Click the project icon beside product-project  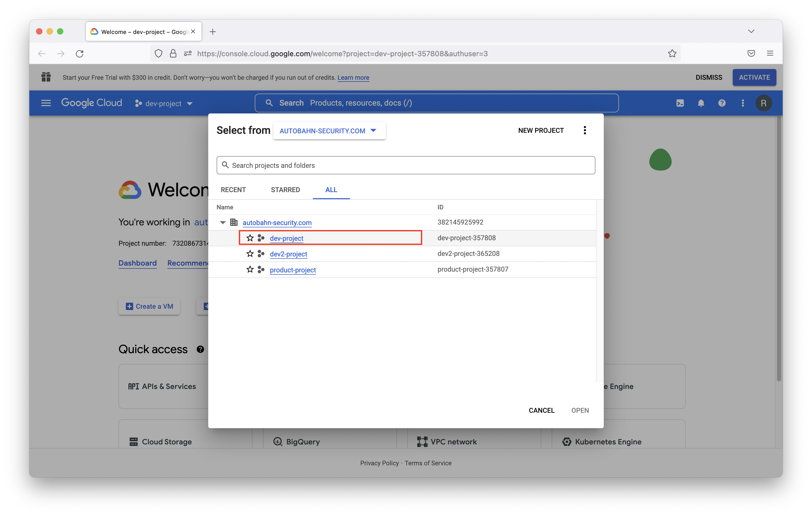point(261,269)
